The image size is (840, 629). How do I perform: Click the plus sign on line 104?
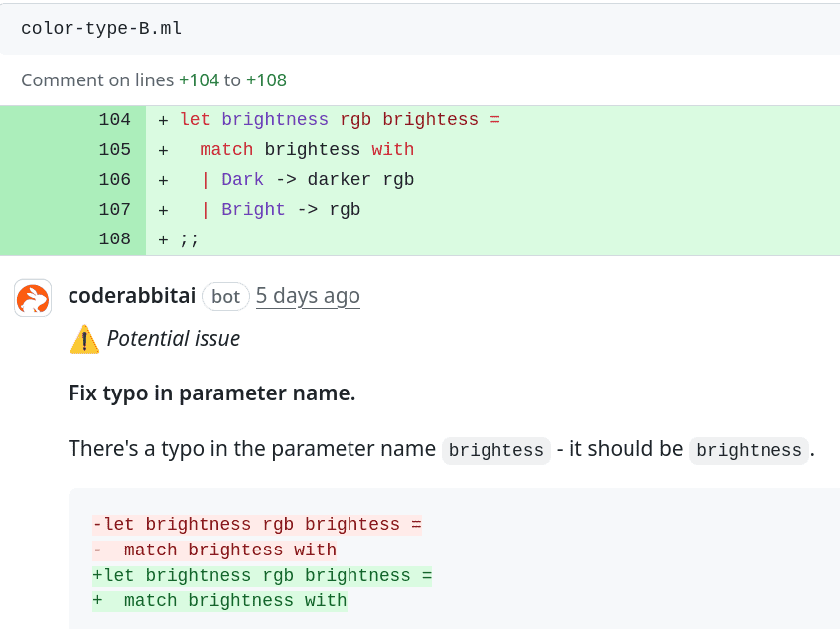162,119
